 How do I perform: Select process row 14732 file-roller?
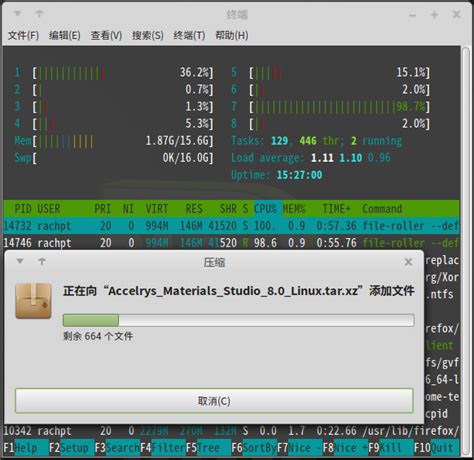click(231, 226)
